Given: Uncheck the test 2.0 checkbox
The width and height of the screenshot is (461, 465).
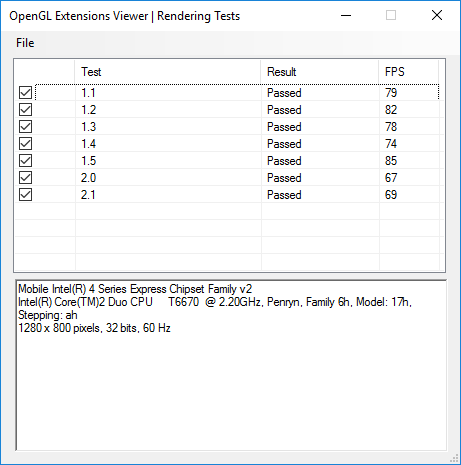Looking at the screenshot, I should (25, 178).
